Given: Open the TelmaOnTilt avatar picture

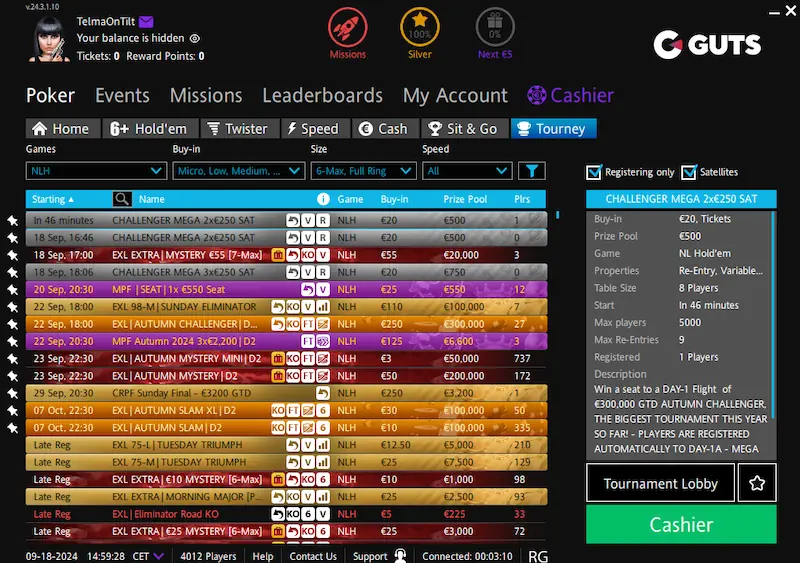Looking at the screenshot, I should (x=49, y=39).
